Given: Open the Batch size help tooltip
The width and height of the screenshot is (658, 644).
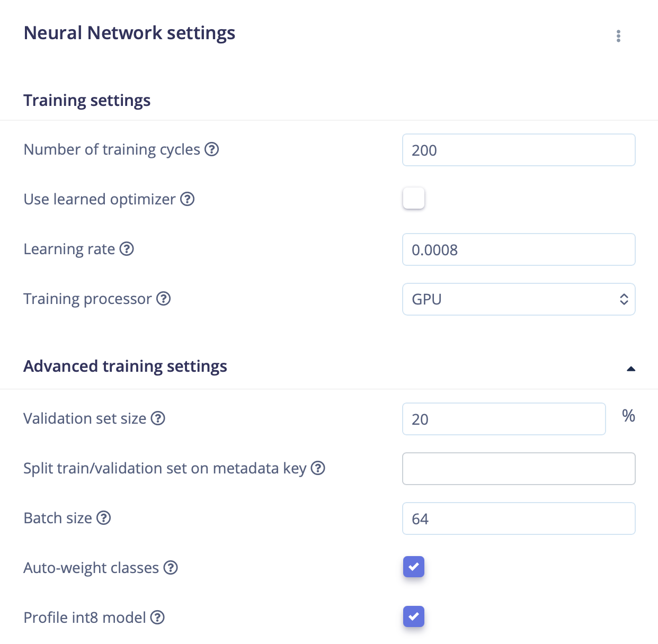Looking at the screenshot, I should (x=103, y=518).
